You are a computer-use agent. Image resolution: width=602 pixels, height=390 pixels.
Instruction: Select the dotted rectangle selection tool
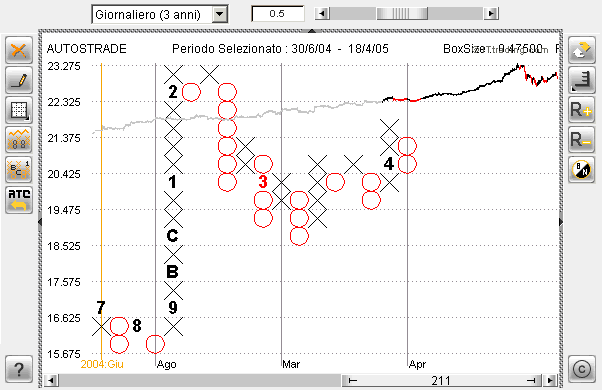click(19, 110)
